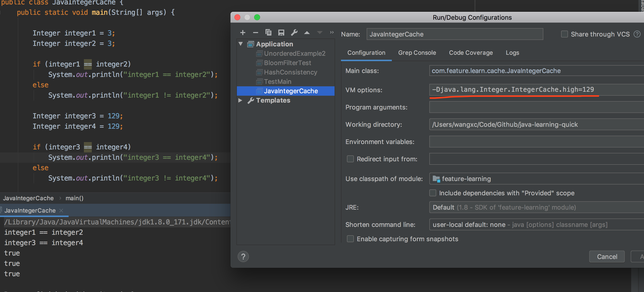Click the Share through VCS help icon
Image resolution: width=644 pixels, height=292 pixels.
pyautogui.click(x=637, y=34)
